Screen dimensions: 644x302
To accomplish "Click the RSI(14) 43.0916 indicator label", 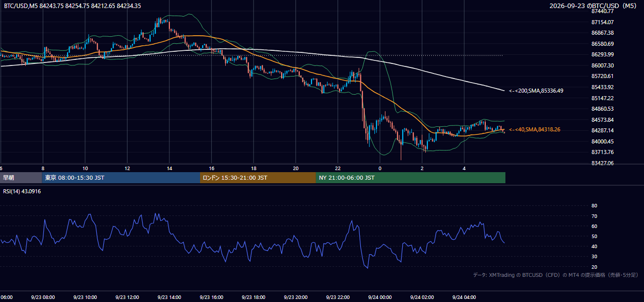I will pyautogui.click(x=22, y=191).
